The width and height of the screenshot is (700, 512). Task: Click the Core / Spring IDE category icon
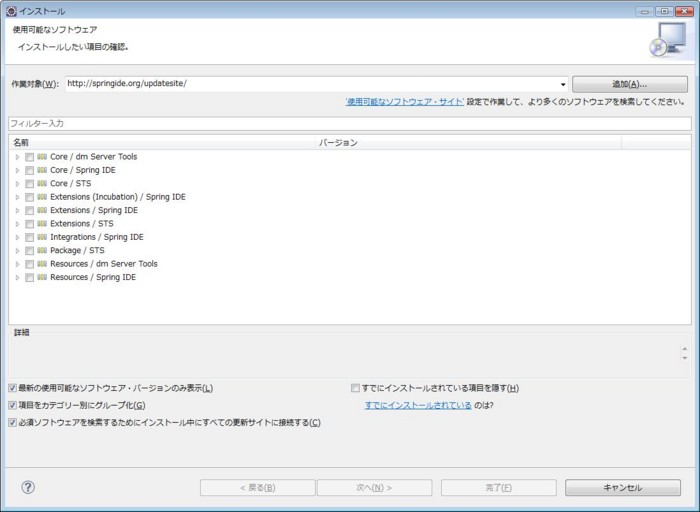(42, 170)
